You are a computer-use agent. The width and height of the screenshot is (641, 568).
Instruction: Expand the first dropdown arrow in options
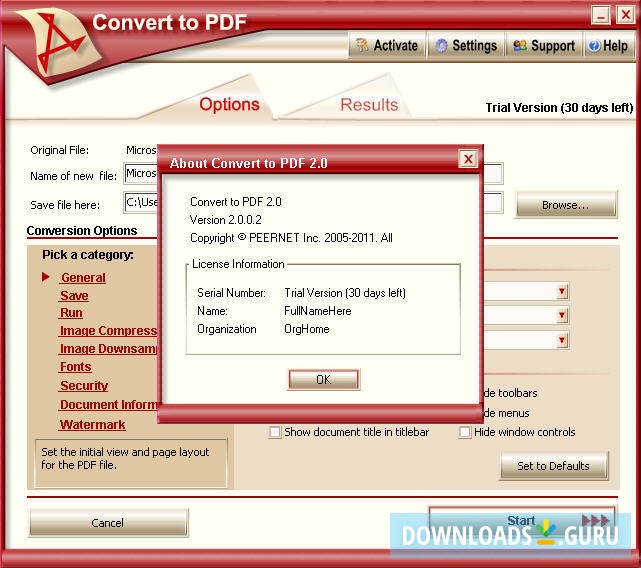point(562,291)
